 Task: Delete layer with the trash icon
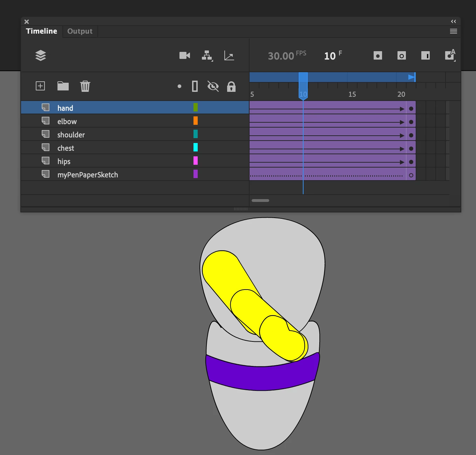click(85, 86)
